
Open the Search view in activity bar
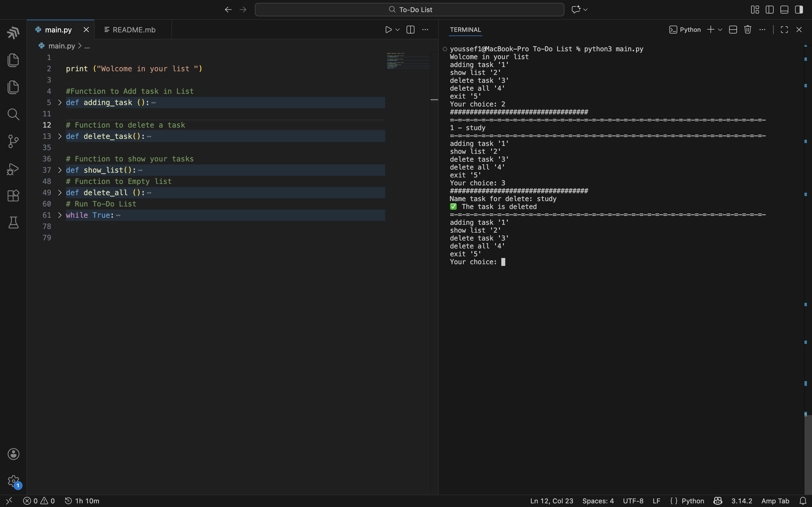click(x=13, y=114)
